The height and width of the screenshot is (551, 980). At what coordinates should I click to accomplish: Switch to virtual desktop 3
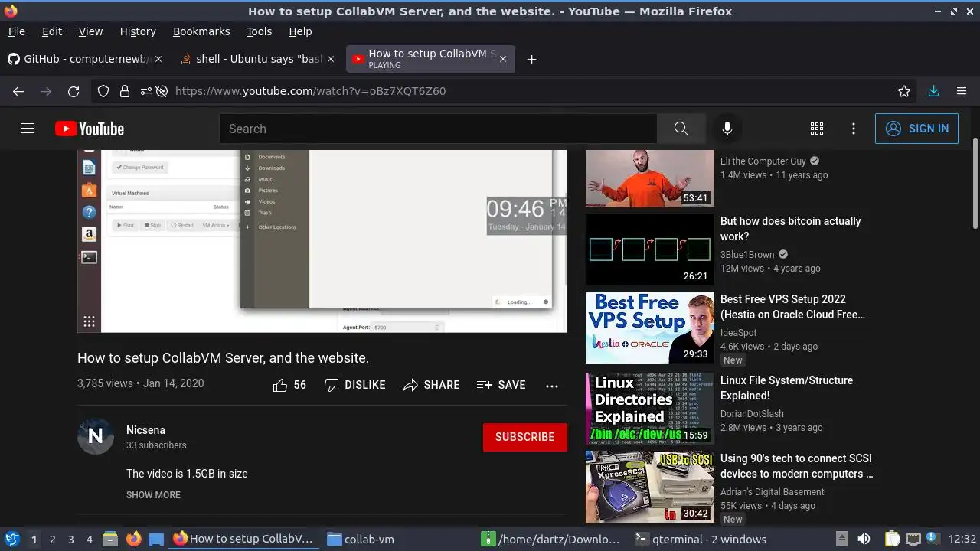[71, 539]
